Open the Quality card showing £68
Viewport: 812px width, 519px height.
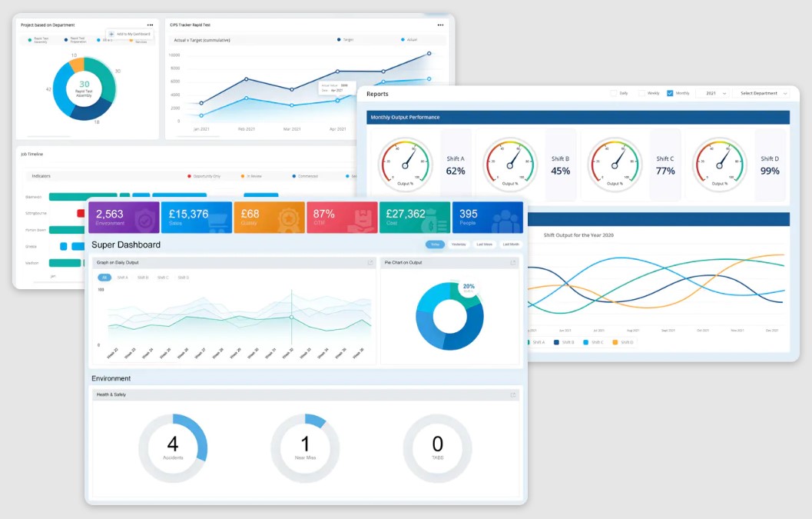270,218
